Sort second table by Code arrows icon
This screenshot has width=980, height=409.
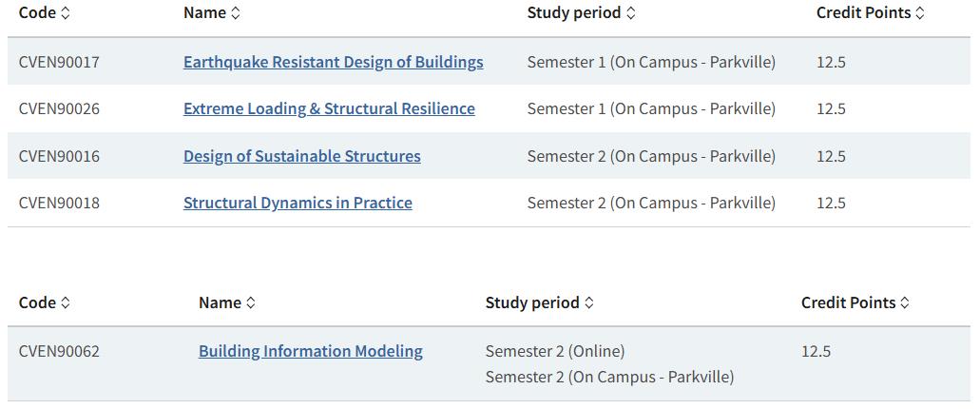coord(65,302)
